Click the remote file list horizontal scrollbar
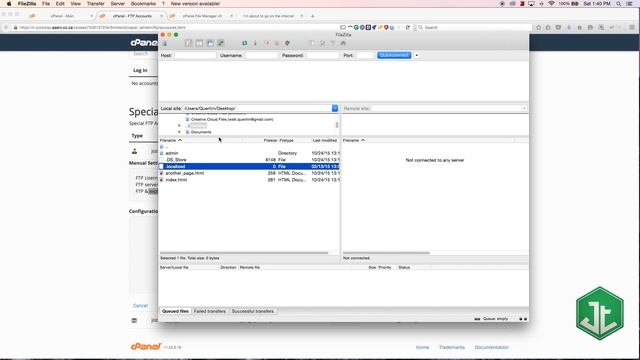Screen dimensions: 640x360 click(x=386, y=253)
